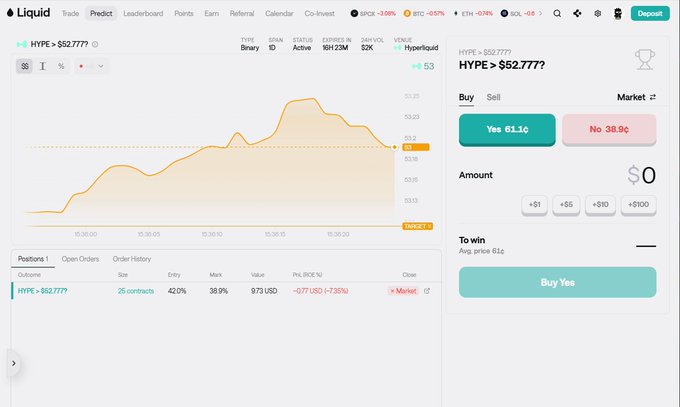Click the TARGET label on the chart

point(417,226)
